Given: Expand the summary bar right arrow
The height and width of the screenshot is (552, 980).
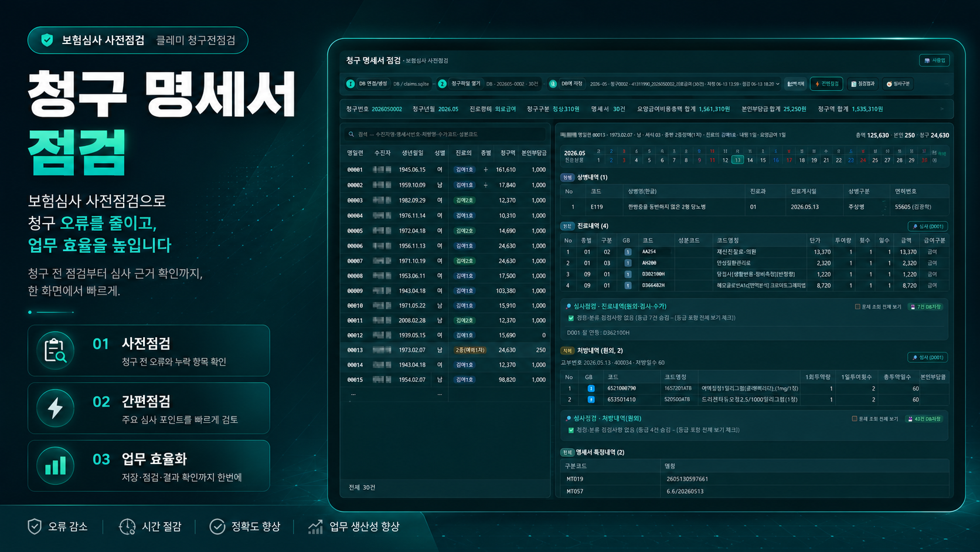Looking at the screenshot, I should pos(942,109).
